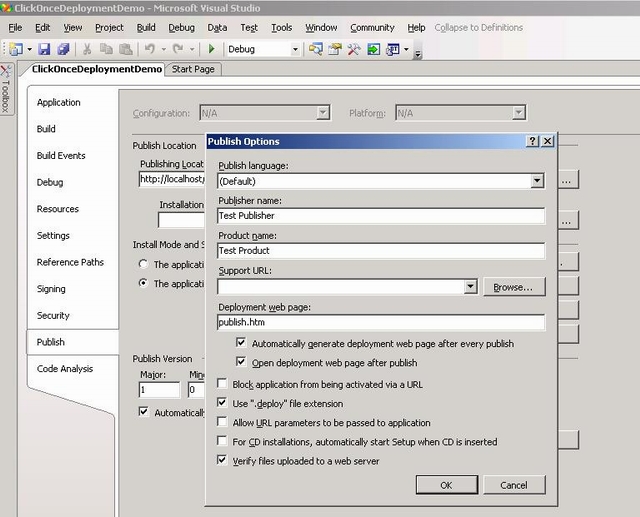The height and width of the screenshot is (517, 640).
Task: Expand the Other Windows dropdown arrow
Action: 406,50
